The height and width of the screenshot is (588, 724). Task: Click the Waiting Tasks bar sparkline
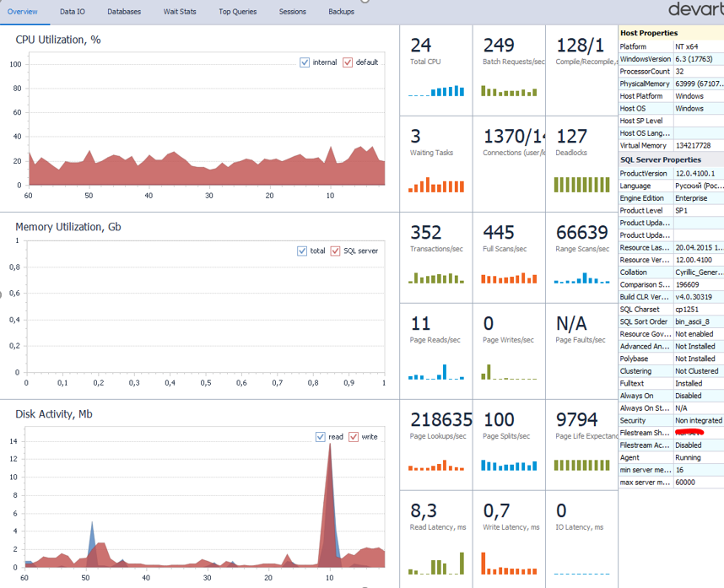[436, 185]
